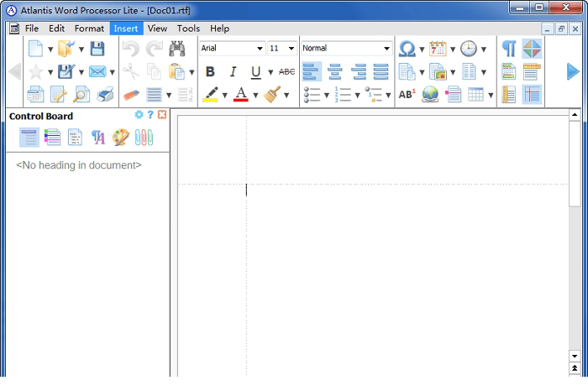Open font color dropdown arrow
The image size is (588, 391).
pyautogui.click(x=255, y=95)
